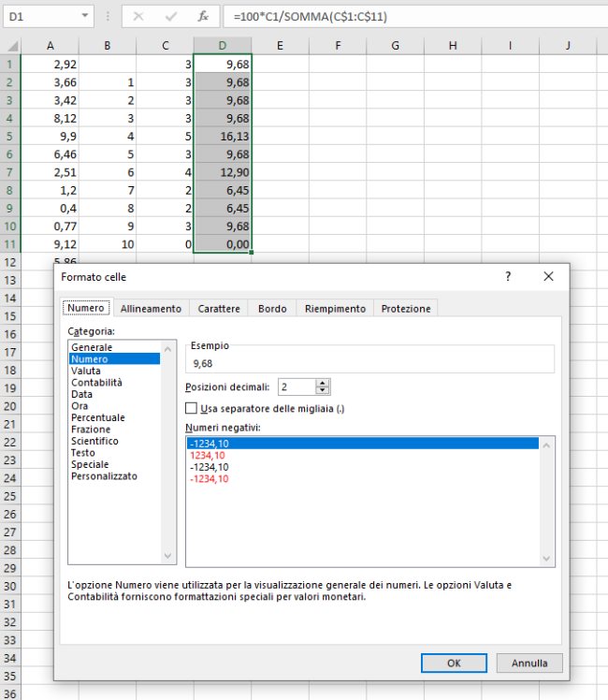Open the Name Box dropdown arrow
The height and width of the screenshot is (700, 608).
tap(85, 17)
